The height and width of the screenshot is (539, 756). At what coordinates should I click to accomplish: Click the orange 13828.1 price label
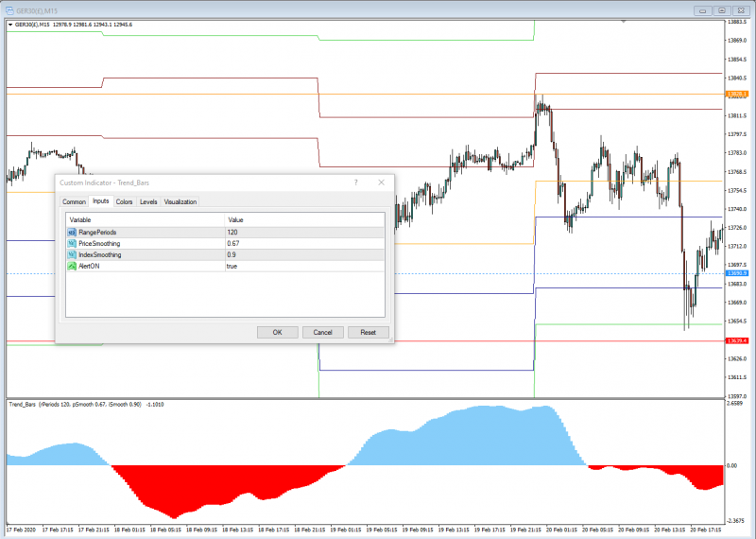(x=737, y=95)
